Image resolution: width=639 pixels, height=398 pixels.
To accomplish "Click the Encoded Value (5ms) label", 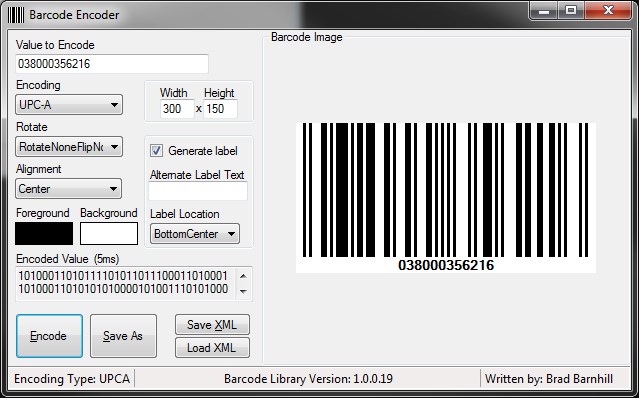I will 68,259.
